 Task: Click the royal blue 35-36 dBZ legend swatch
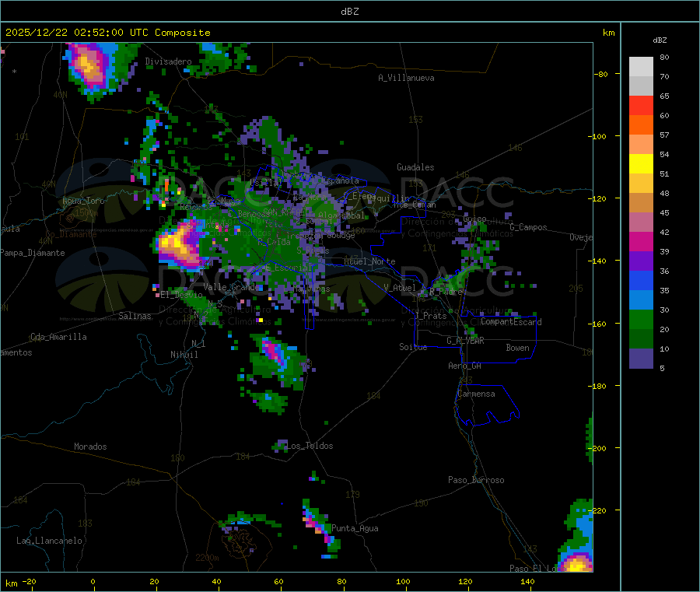(x=641, y=280)
